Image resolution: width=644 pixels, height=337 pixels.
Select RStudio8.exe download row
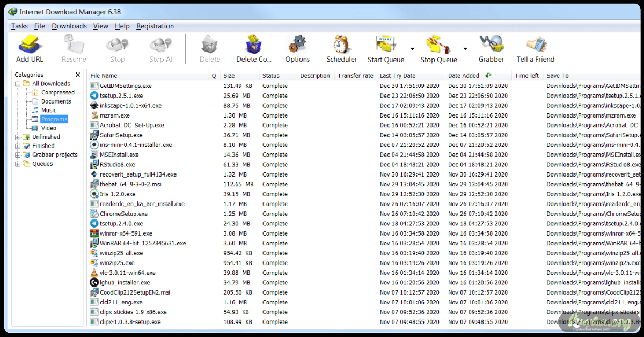pyautogui.click(x=364, y=165)
